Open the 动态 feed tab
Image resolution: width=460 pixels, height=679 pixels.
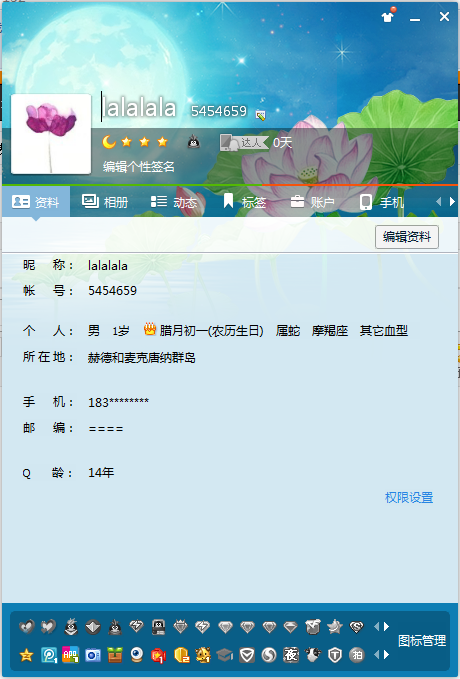[x=174, y=202]
